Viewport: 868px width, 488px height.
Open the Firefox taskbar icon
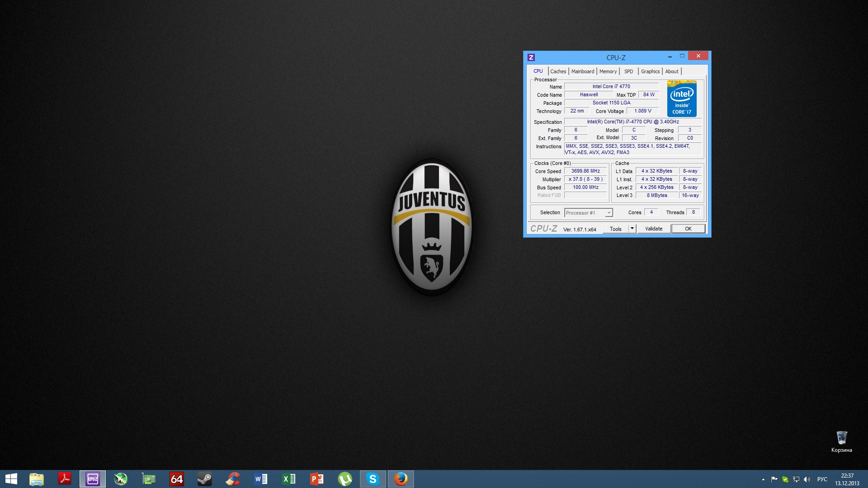pos(401,479)
